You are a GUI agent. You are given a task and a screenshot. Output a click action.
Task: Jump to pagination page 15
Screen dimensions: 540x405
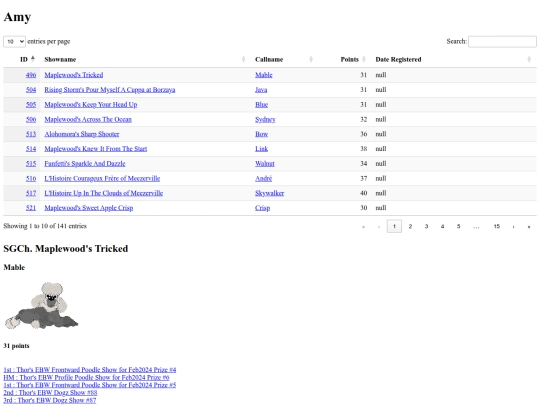(x=496, y=227)
